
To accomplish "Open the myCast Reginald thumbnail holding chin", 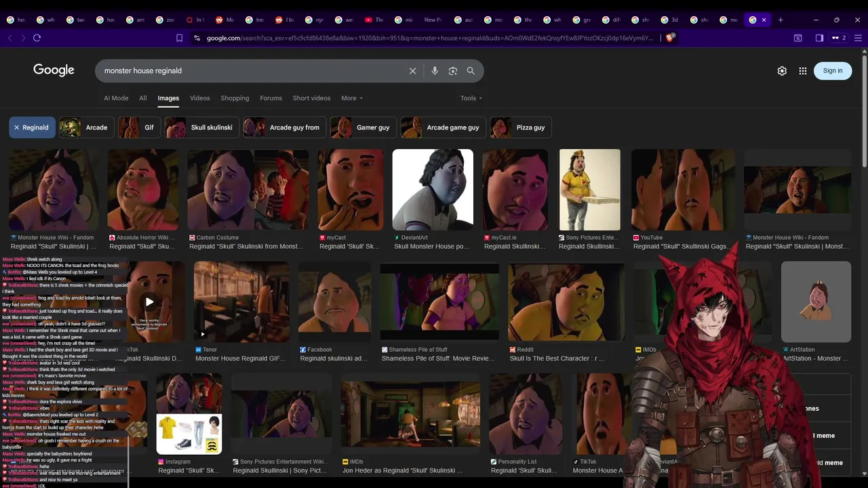I will coord(351,190).
